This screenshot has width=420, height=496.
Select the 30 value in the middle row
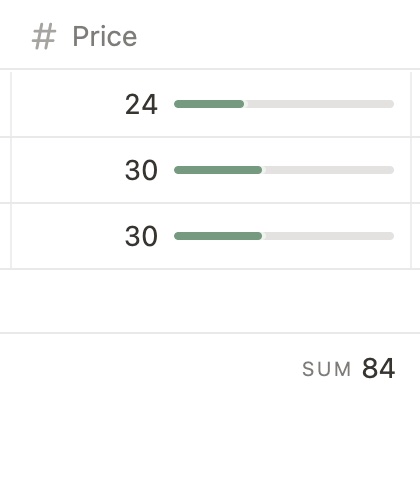coord(141,170)
